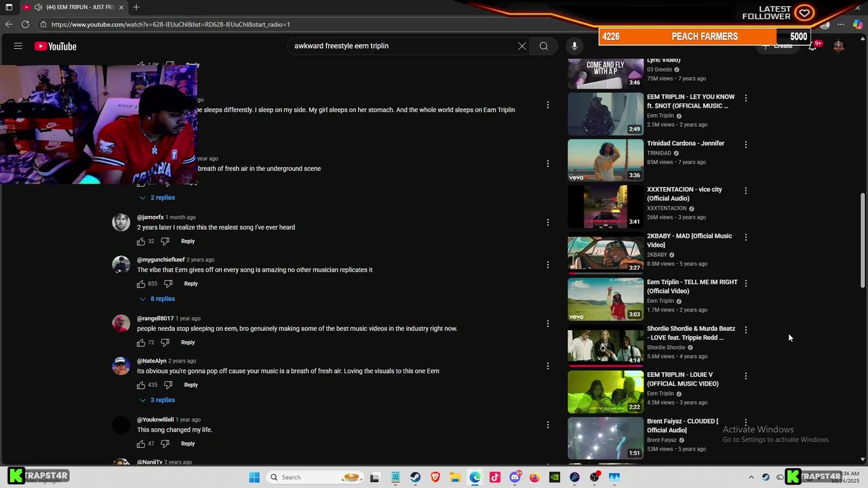Open the @rangell8017 channel username link

tap(155, 319)
